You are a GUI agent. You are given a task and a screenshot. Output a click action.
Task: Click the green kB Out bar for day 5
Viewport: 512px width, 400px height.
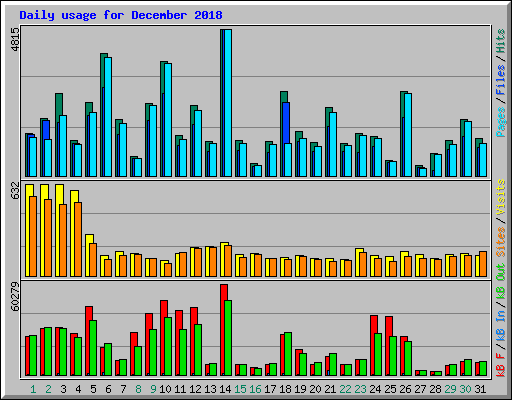coord(93,348)
